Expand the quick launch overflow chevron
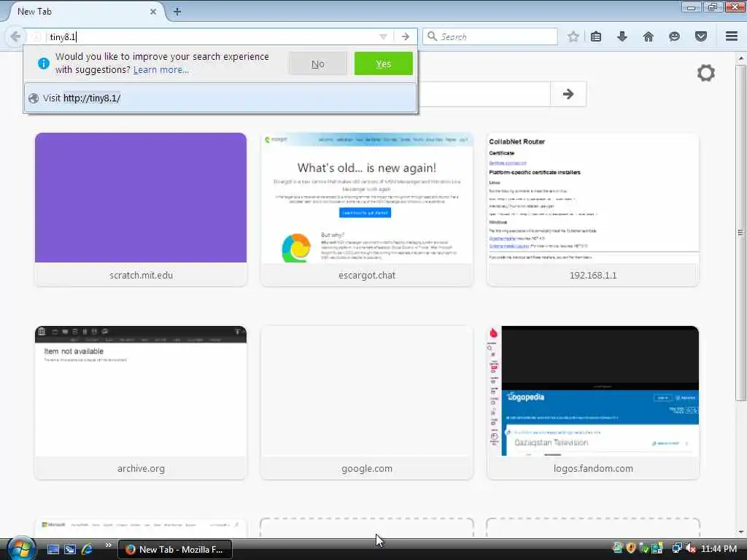Viewport: 747px width, 560px height. click(108, 545)
